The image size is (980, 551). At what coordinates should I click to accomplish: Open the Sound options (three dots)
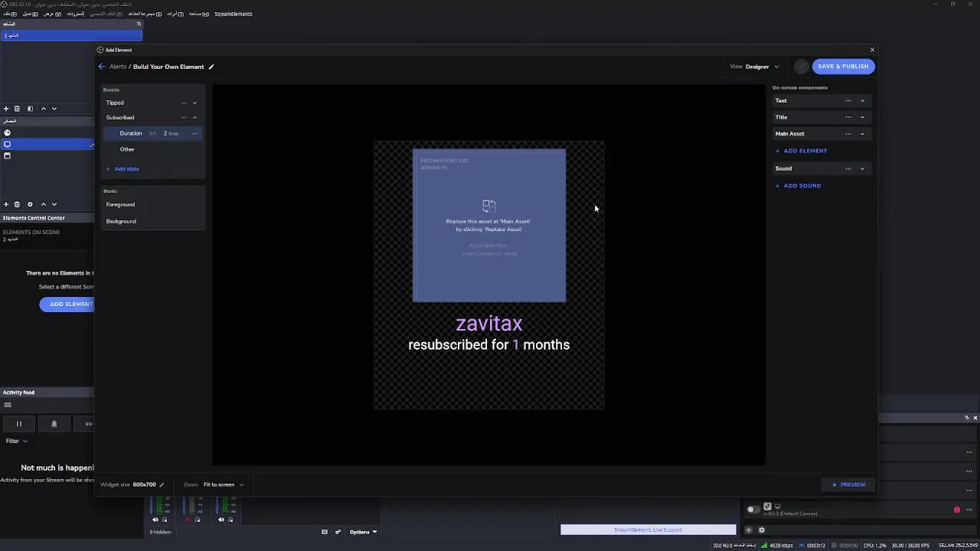(x=848, y=168)
